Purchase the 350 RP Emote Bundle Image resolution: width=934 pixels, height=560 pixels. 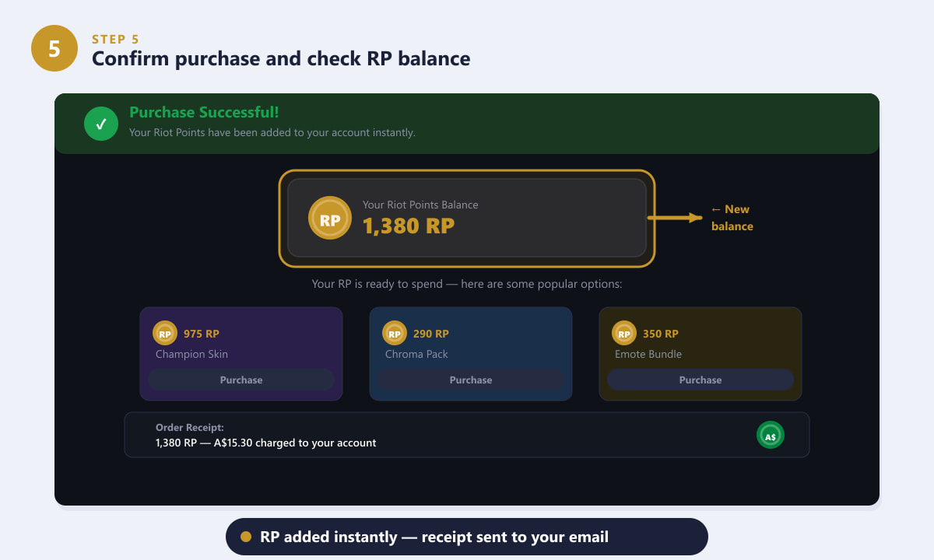click(700, 380)
